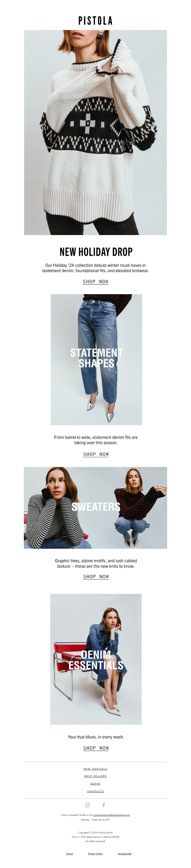Image resolution: width=191 pixels, height=868 pixels.
Task: Open the Facebook icon in footer
Action: (x=104, y=805)
